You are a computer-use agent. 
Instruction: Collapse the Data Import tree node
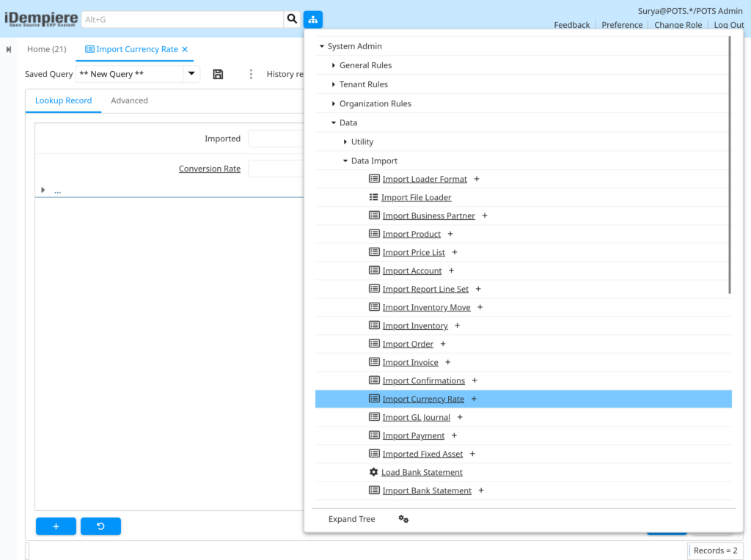point(345,161)
